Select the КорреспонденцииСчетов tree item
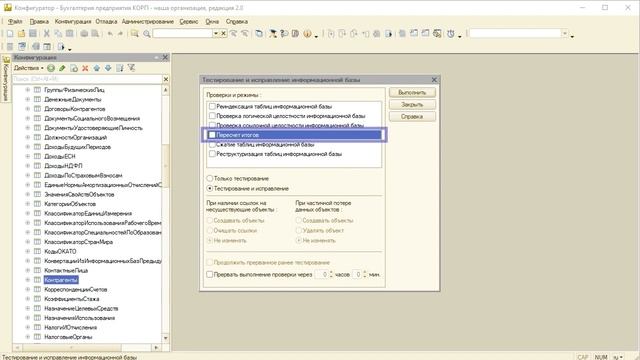This screenshot has width=640, height=360. coord(76,289)
